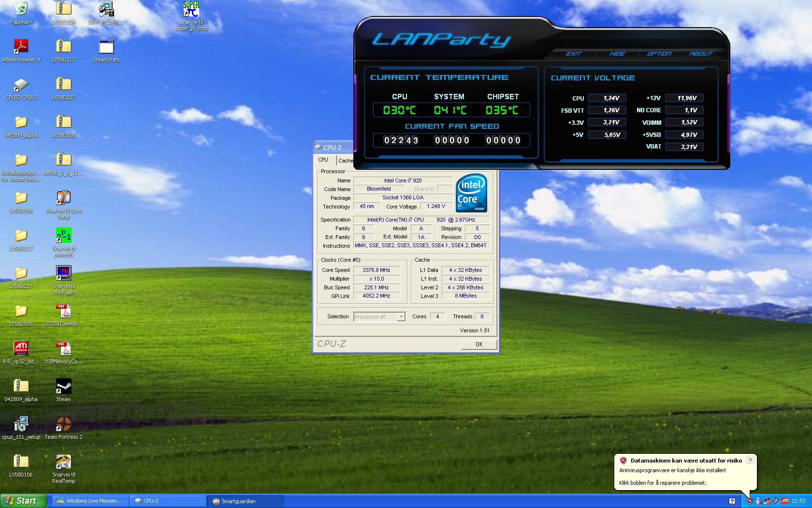Click the security balloon to repair problem

685,472
